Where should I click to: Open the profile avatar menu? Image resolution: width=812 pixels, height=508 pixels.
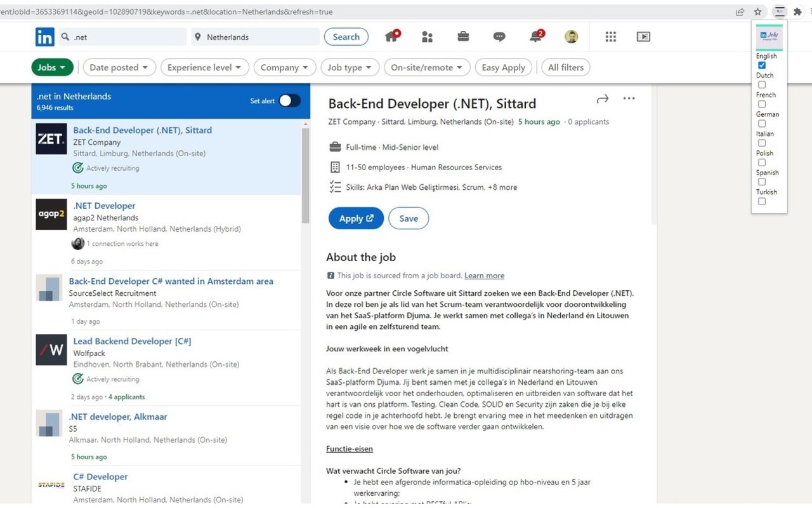coord(571,37)
